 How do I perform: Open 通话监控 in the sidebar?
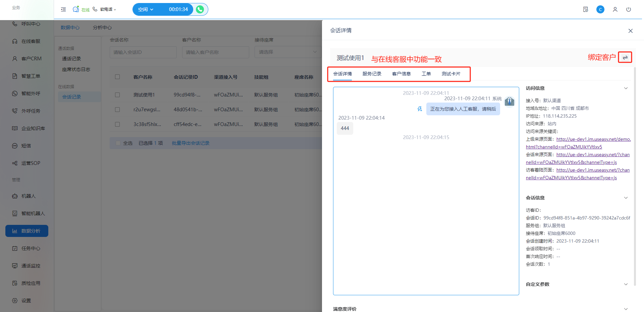click(27, 266)
